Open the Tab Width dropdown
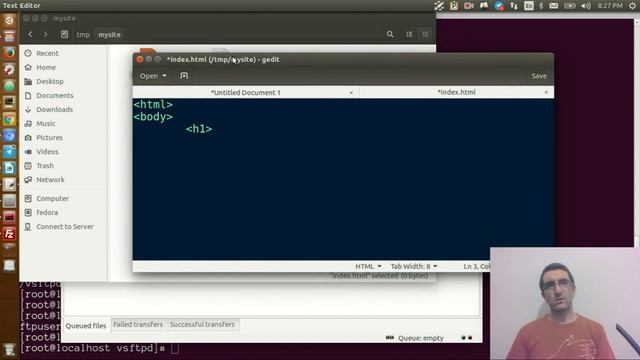640x360 pixels. (413, 266)
